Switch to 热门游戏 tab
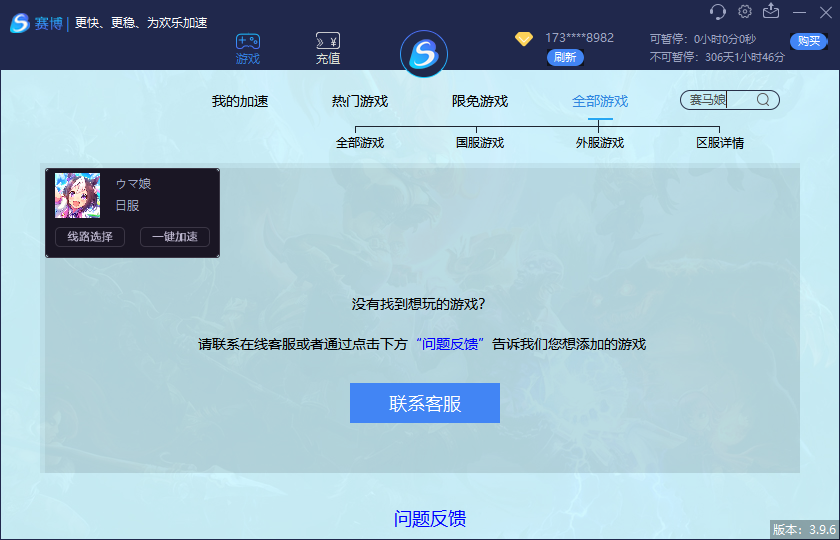 point(359,101)
